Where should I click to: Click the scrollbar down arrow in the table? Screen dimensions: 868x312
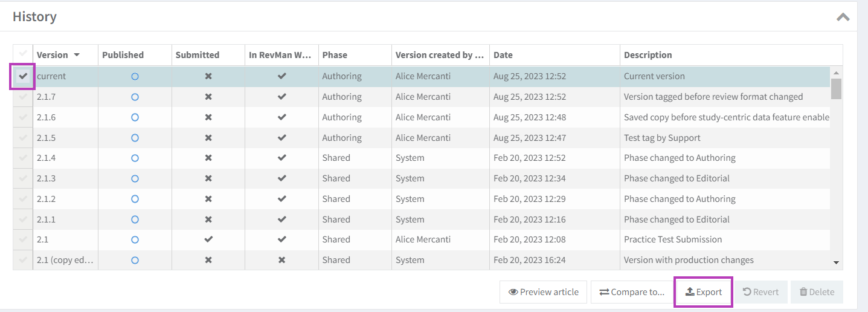coord(836,262)
